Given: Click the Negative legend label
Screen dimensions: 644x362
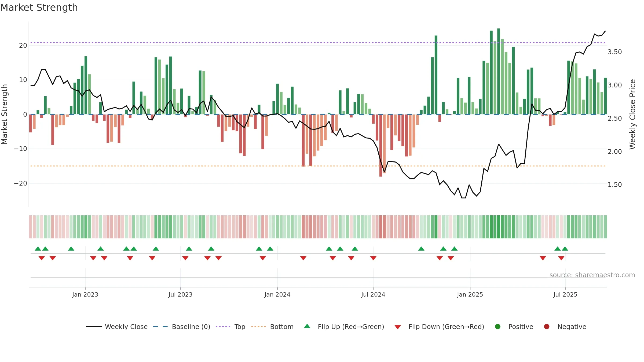Looking at the screenshot, I should [x=572, y=327].
